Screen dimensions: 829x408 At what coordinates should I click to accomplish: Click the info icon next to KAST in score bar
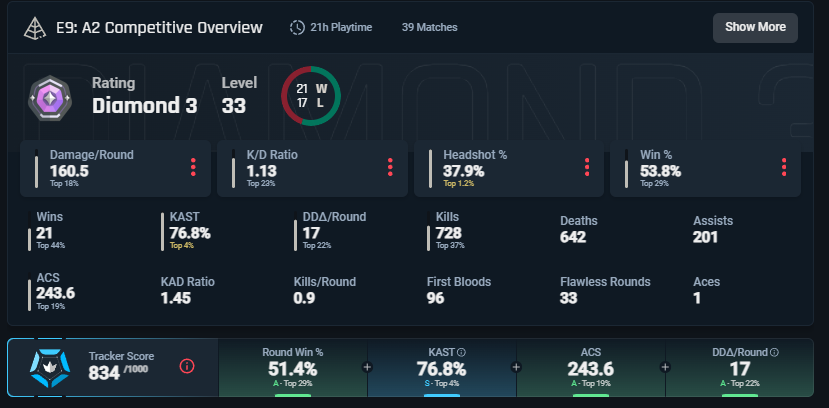461,352
